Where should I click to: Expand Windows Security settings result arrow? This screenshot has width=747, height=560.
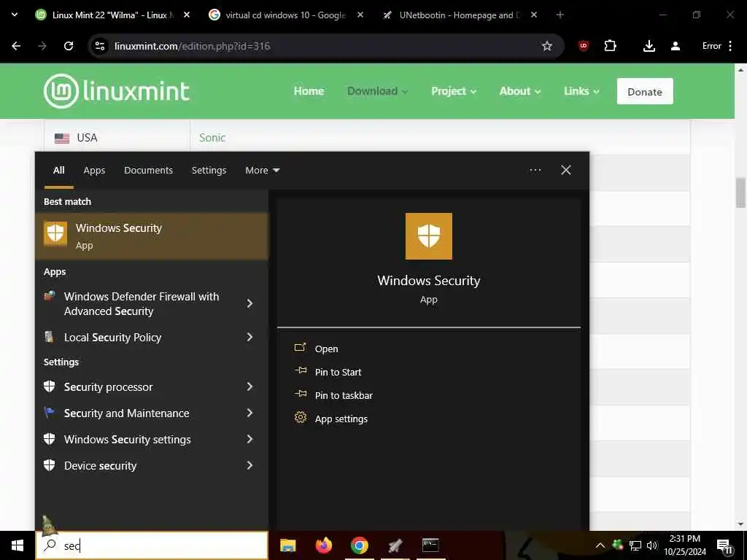(x=249, y=439)
